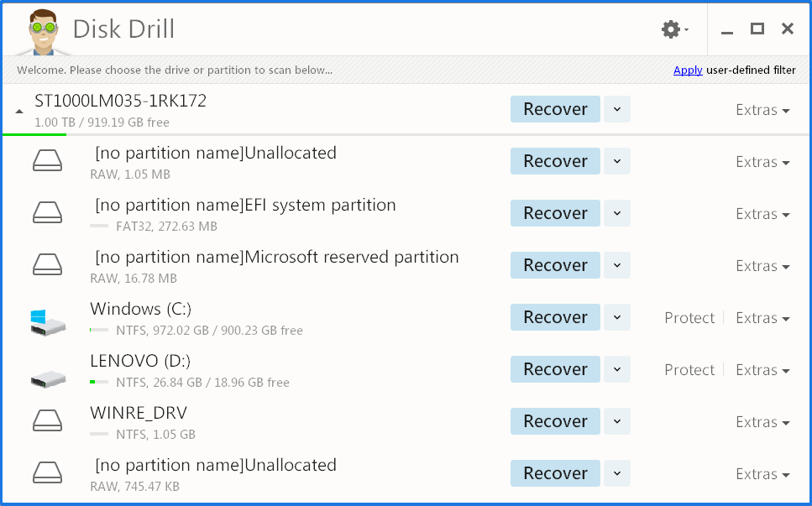Enable Protect for LENOVO (D:)
The image size is (812, 506).
click(689, 370)
